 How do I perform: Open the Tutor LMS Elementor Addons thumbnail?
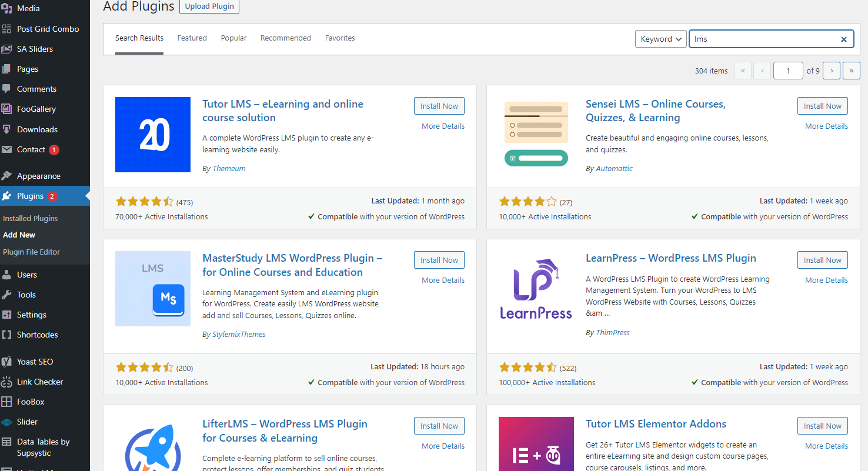[x=536, y=444]
